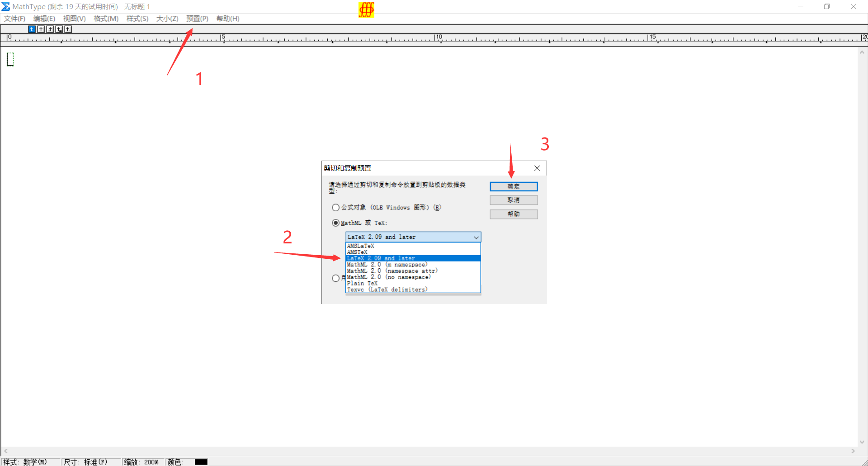868x466 pixels.
Task: Choose MathML 2.0 (namespace attr) option
Action: click(413, 271)
